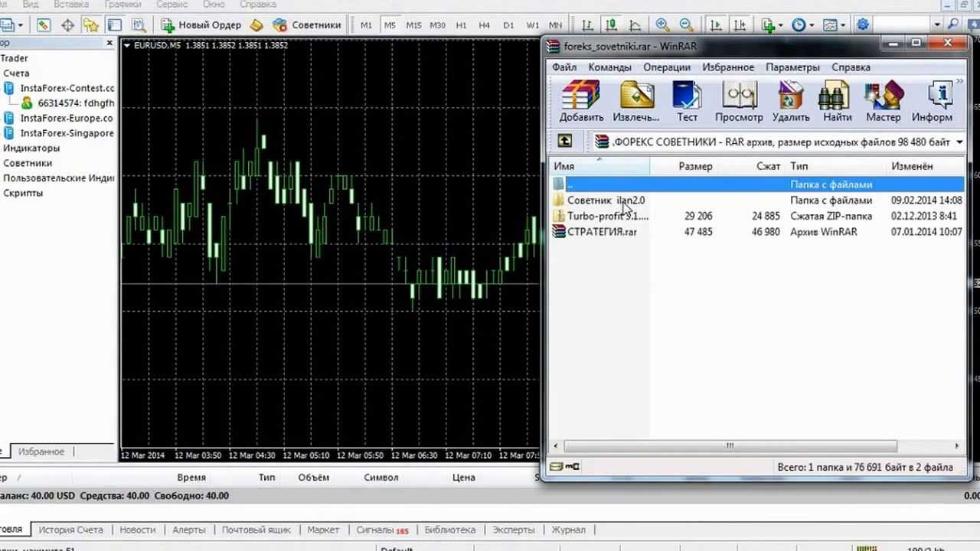Switch chart to the W1 timeframe
The image size is (980, 551).
532,25
